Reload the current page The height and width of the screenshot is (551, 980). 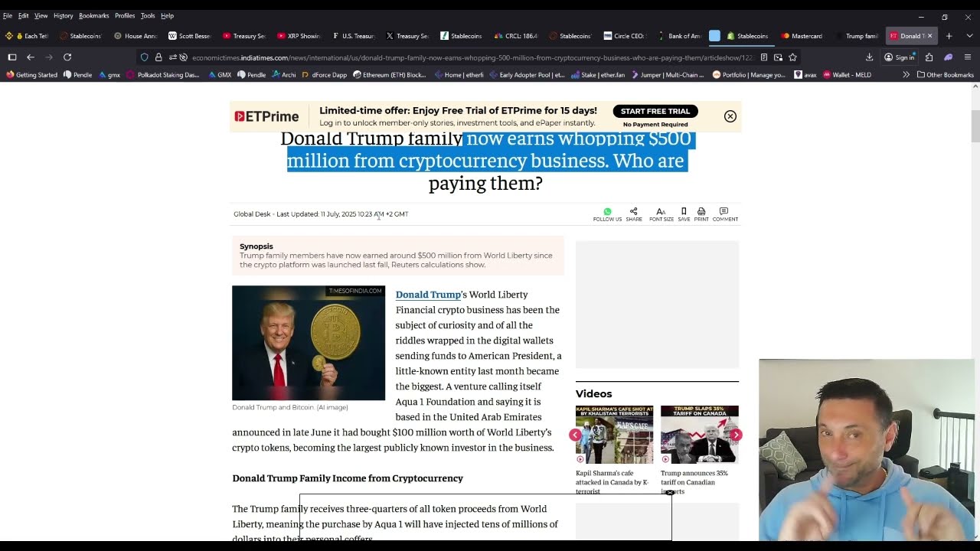point(67,57)
